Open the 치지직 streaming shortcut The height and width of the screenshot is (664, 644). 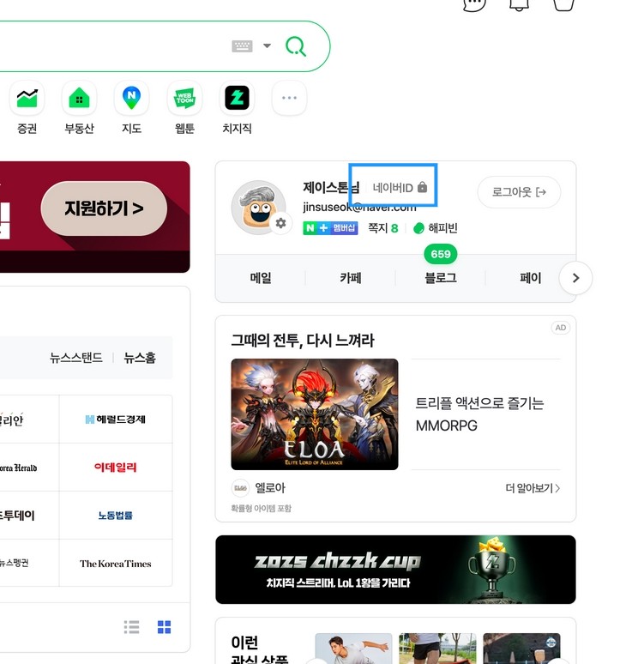pyautogui.click(x=237, y=100)
